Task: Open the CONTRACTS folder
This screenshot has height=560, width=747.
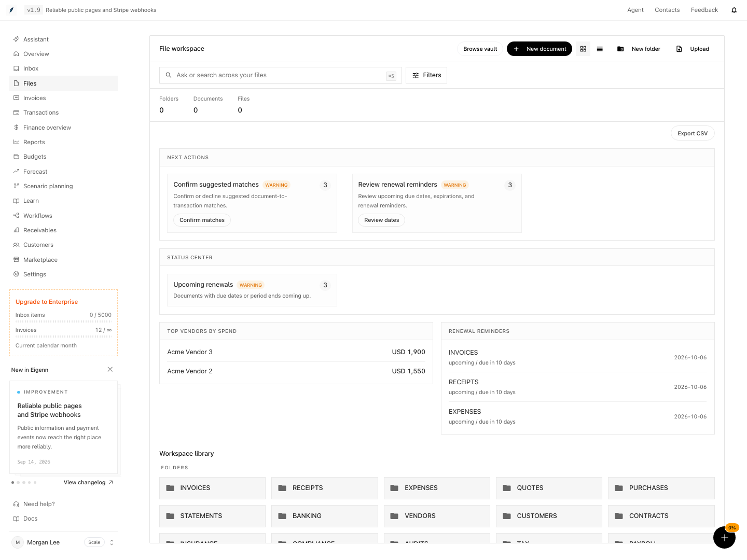Action: [x=661, y=516]
